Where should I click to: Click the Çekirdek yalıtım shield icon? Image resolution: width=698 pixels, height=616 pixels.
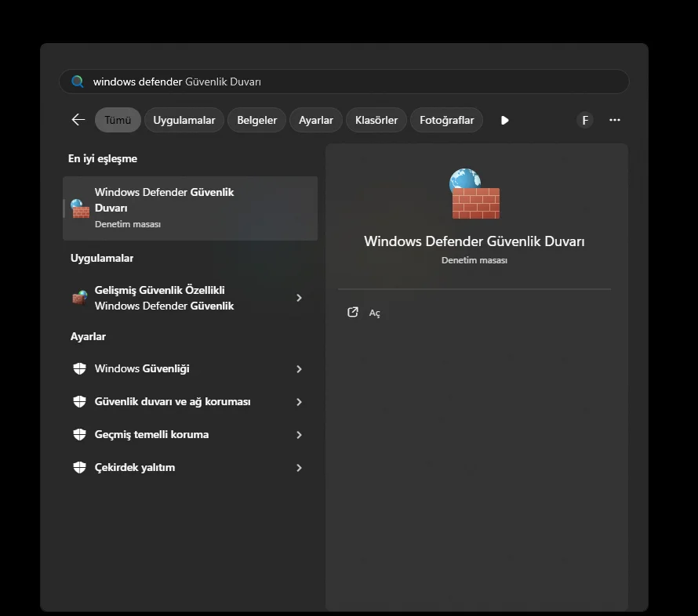tap(79, 468)
